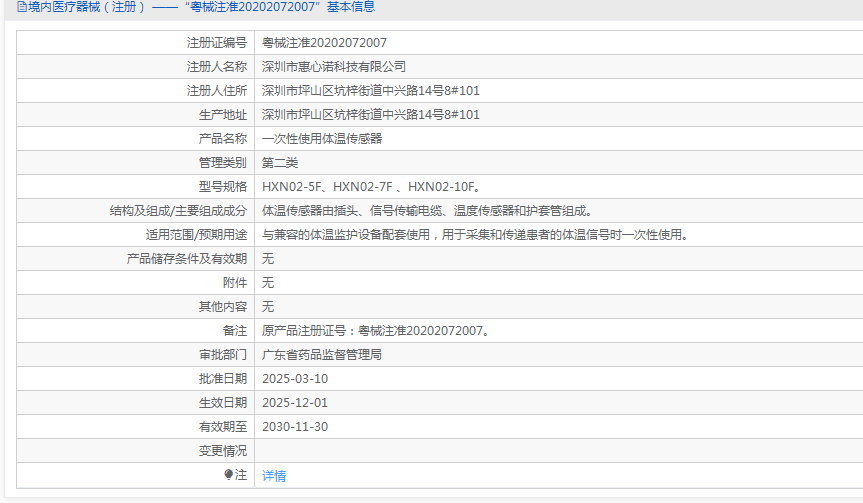Image resolution: width=863 pixels, height=503 pixels.
Task: Click the 结构及组成/主要组成成分 label
Action: tap(178, 211)
